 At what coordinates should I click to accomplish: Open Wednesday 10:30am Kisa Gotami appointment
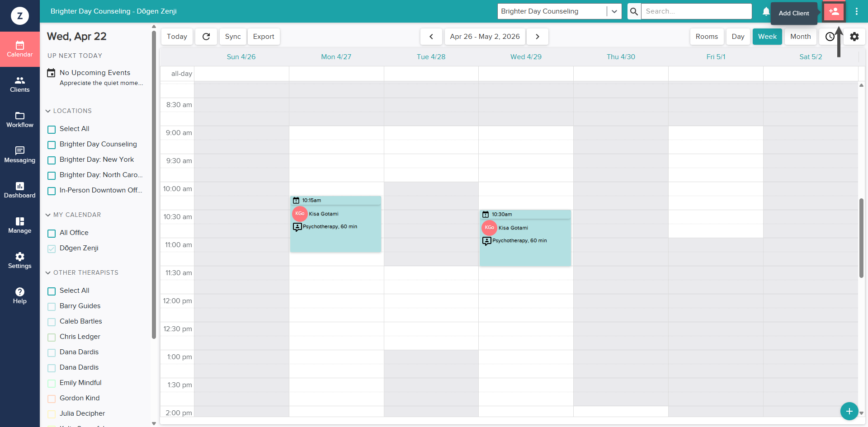pos(525,238)
